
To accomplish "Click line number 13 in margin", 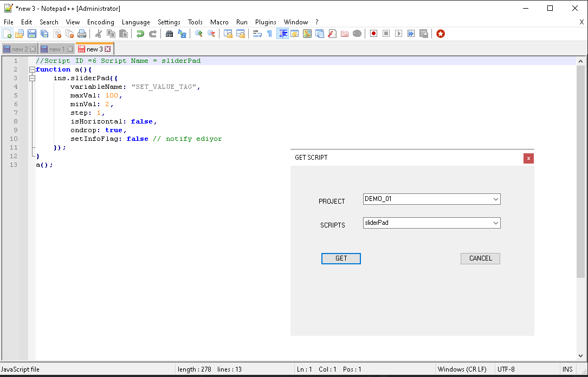I will 14,165.
